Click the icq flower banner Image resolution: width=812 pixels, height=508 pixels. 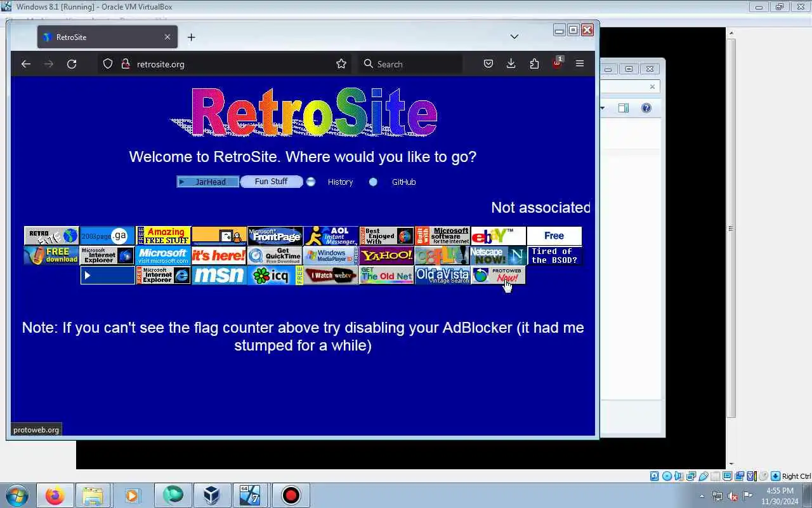(275, 275)
